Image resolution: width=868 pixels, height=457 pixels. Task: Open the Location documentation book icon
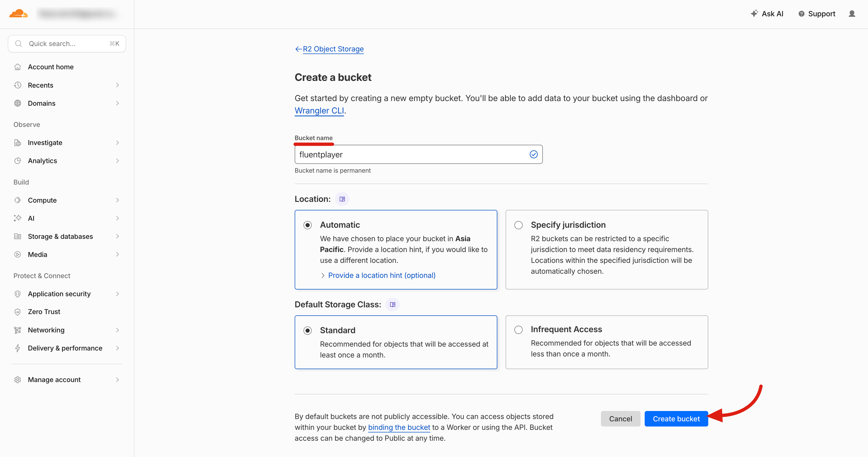click(x=342, y=199)
